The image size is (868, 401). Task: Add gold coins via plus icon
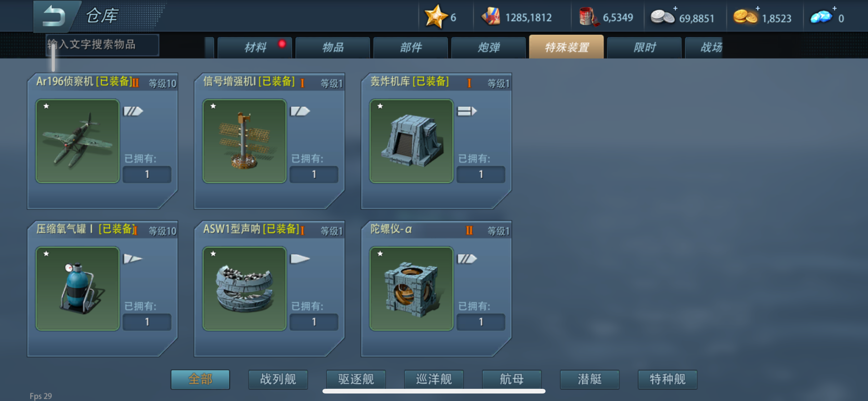pos(757,8)
